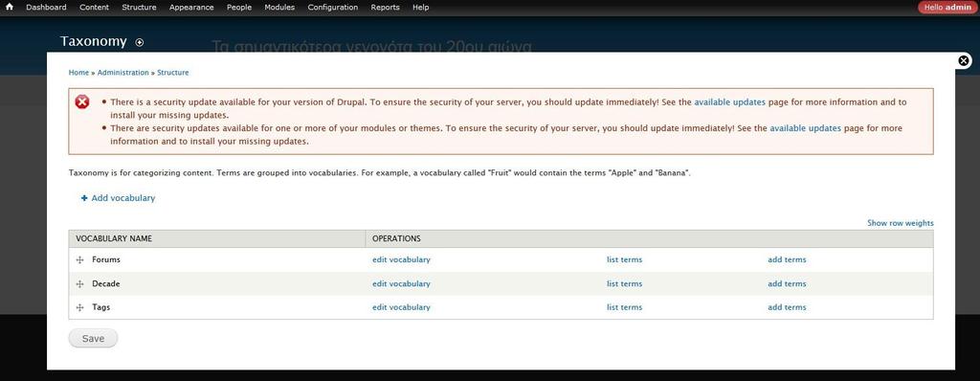Viewport: 980px width, 381px height.
Task: Close the overlay with the X icon
Action: click(x=964, y=60)
